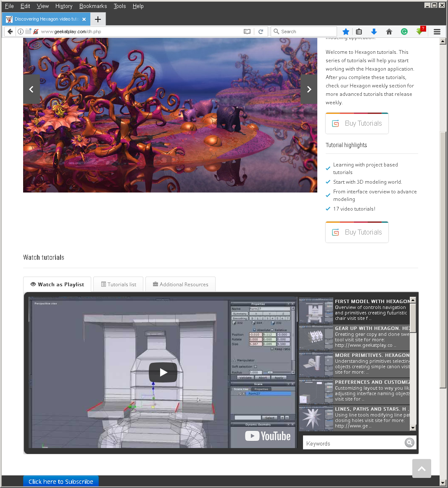The image size is (448, 488).
Task: Select Lines, Paths and Stars thumbnail
Action: pos(316,418)
